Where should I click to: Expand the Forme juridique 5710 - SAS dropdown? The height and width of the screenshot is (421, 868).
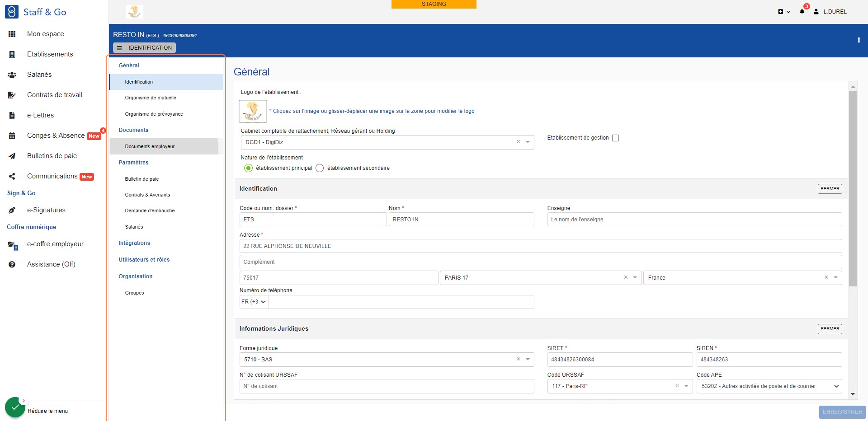[528, 360]
